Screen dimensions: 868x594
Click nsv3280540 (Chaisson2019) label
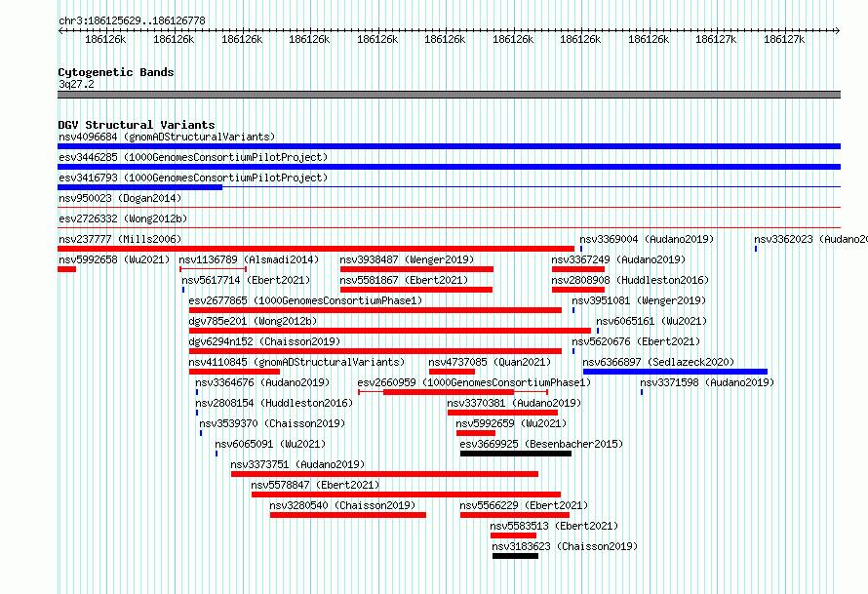(342, 505)
